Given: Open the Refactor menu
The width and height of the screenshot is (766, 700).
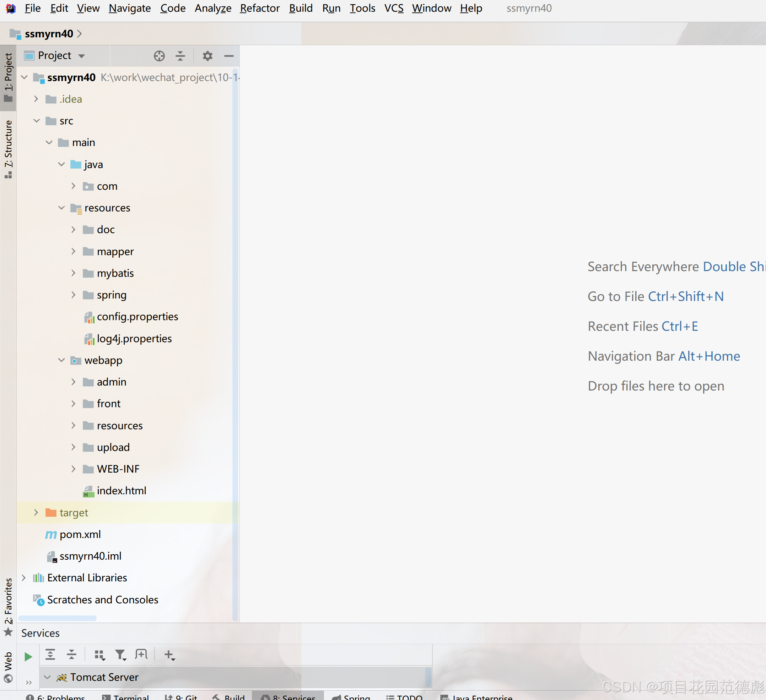Looking at the screenshot, I should pyautogui.click(x=259, y=8).
